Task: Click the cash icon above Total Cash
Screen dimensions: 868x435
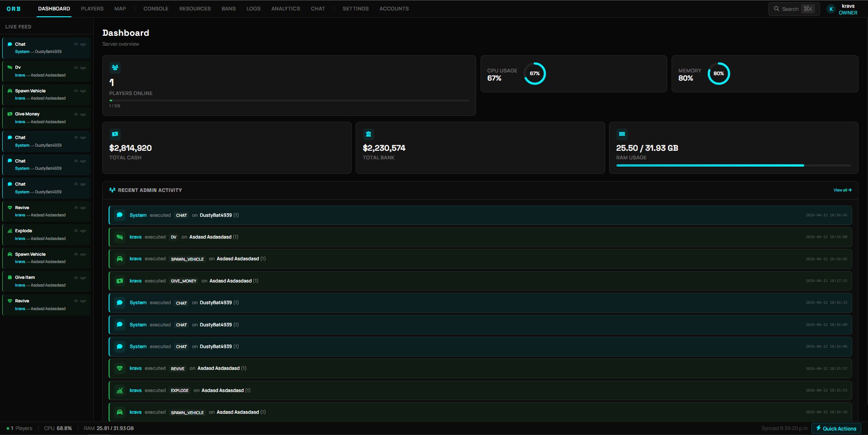Action: pyautogui.click(x=115, y=134)
